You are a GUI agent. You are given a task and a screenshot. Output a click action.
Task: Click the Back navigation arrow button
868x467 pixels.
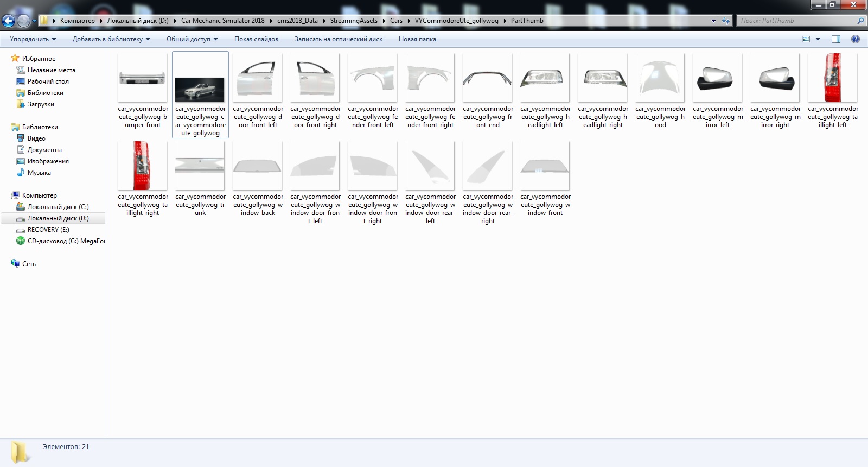tap(9, 21)
